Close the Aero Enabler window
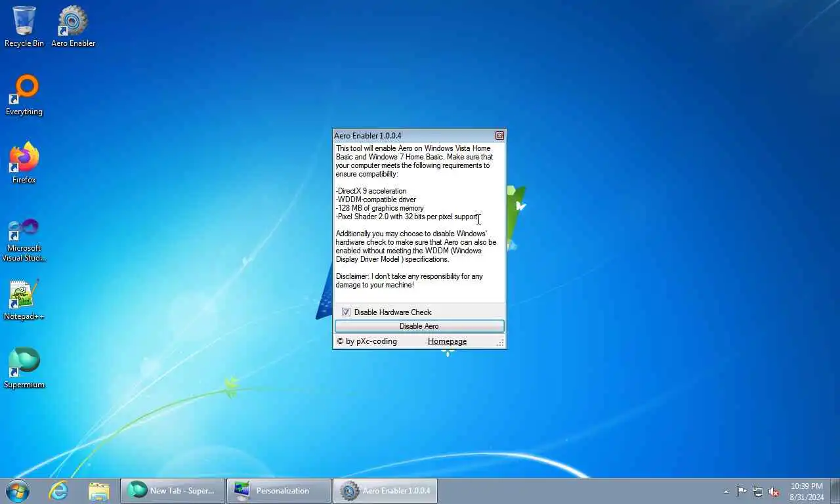Screen dimensions: 840x504 point(499,136)
